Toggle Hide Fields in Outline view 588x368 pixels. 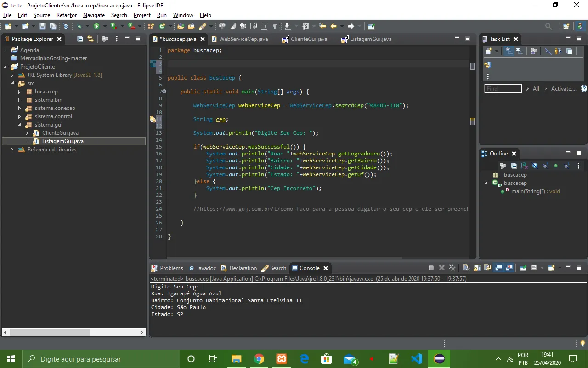pos(535,166)
